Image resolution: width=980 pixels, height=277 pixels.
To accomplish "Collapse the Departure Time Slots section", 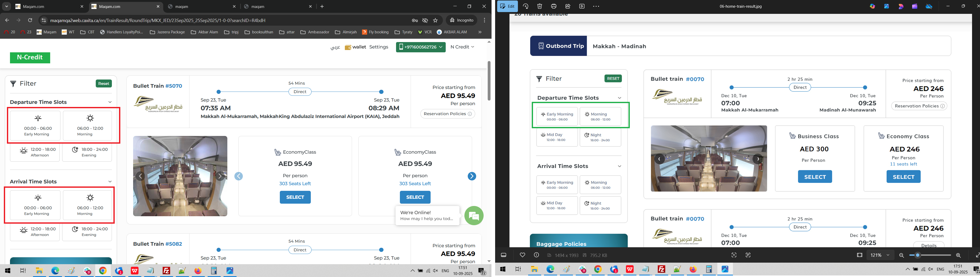I will pyautogui.click(x=110, y=102).
